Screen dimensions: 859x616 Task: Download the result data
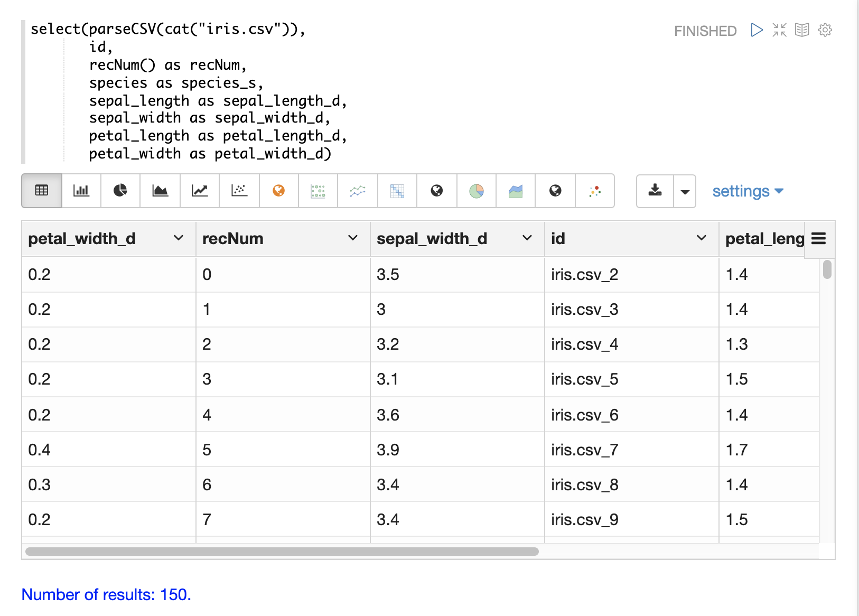[x=655, y=191]
